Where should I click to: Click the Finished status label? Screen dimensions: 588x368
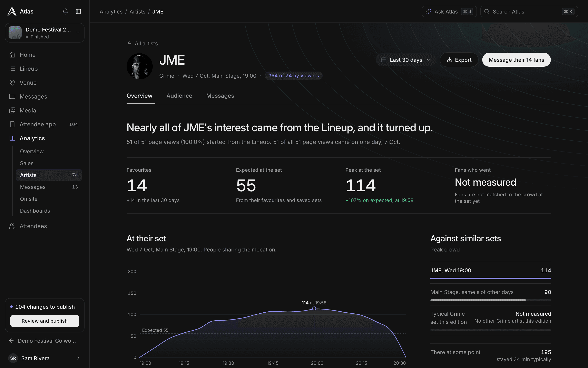click(40, 37)
